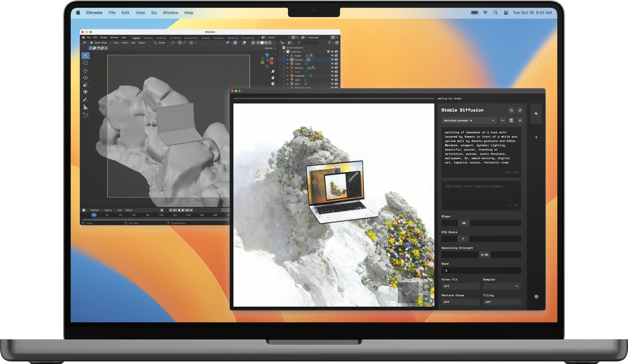
Task: Open macOS Spotlight search icon
Action: (x=496, y=13)
